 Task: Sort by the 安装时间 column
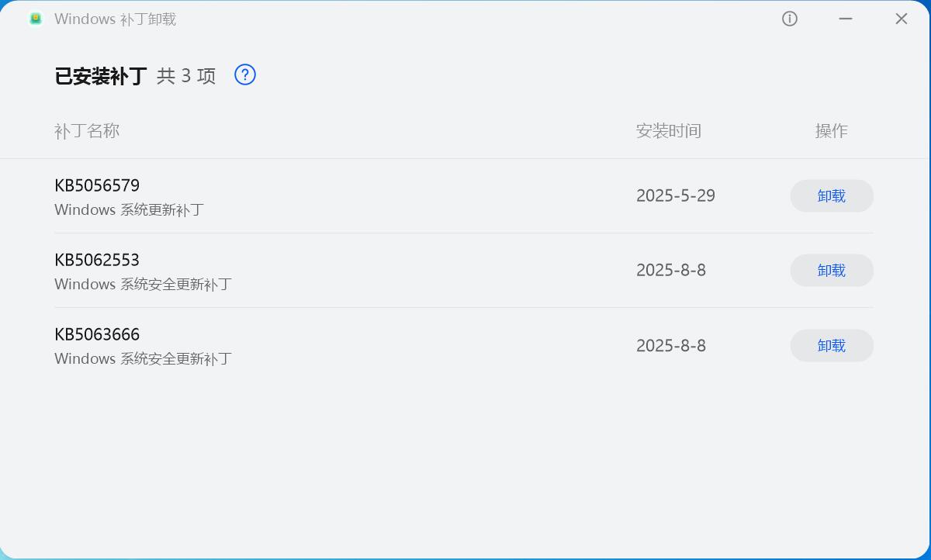[x=669, y=130]
